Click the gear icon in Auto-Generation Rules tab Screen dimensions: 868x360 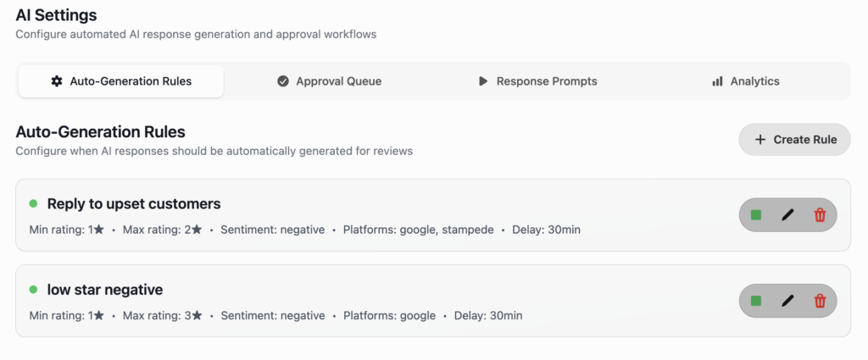tap(57, 81)
